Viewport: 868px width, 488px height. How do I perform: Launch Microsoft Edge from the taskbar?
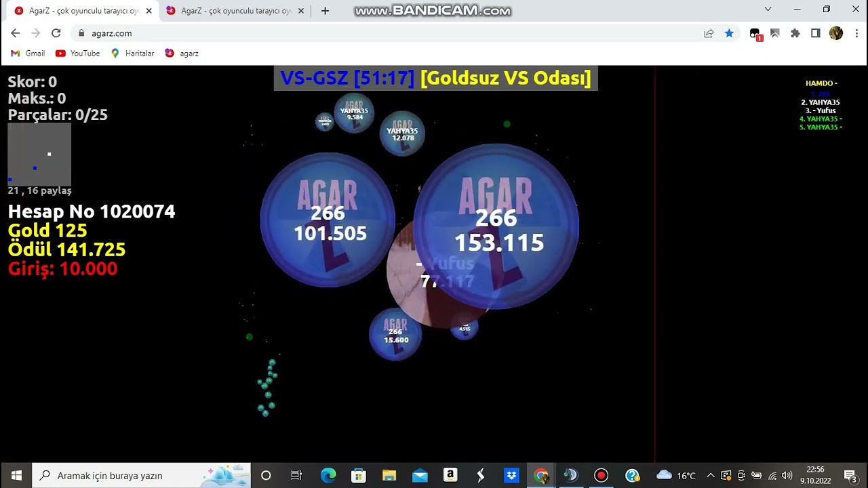(328, 475)
